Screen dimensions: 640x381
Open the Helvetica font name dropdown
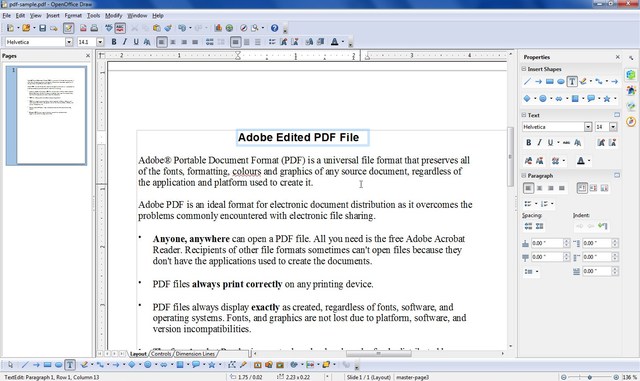[x=69, y=42]
